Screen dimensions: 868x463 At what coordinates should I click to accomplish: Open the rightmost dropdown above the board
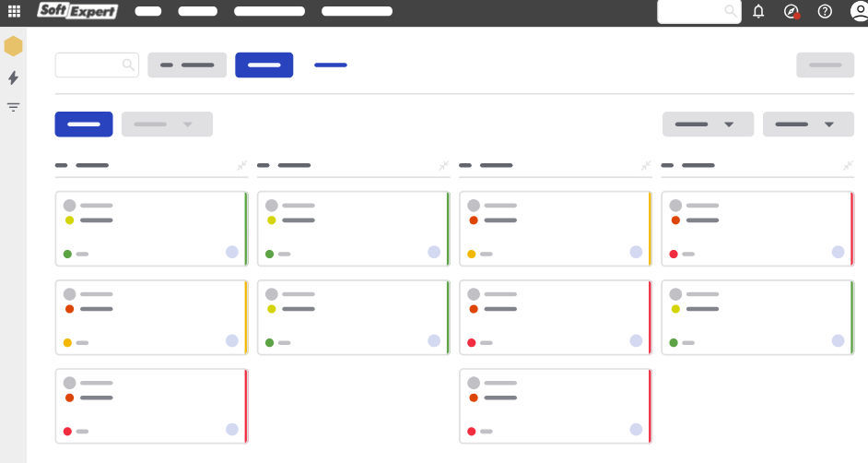coord(808,125)
